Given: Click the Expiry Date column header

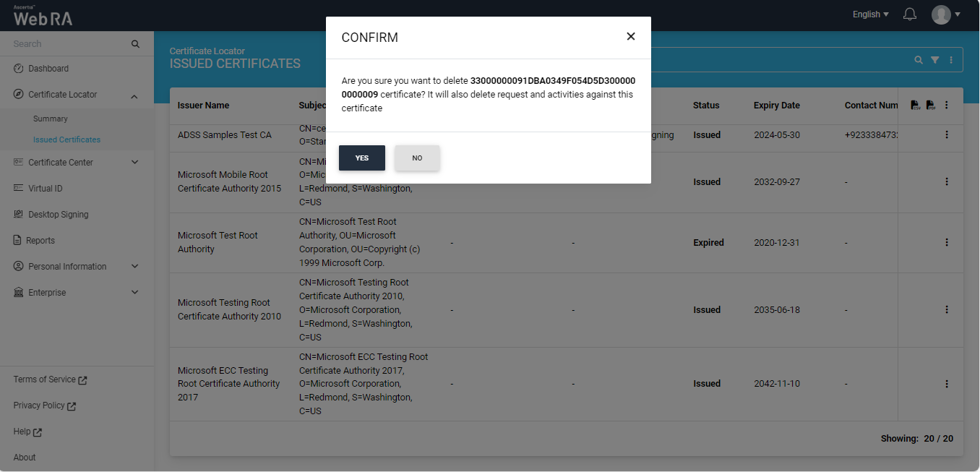Looking at the screenshot, I should (x=777, y=106).
